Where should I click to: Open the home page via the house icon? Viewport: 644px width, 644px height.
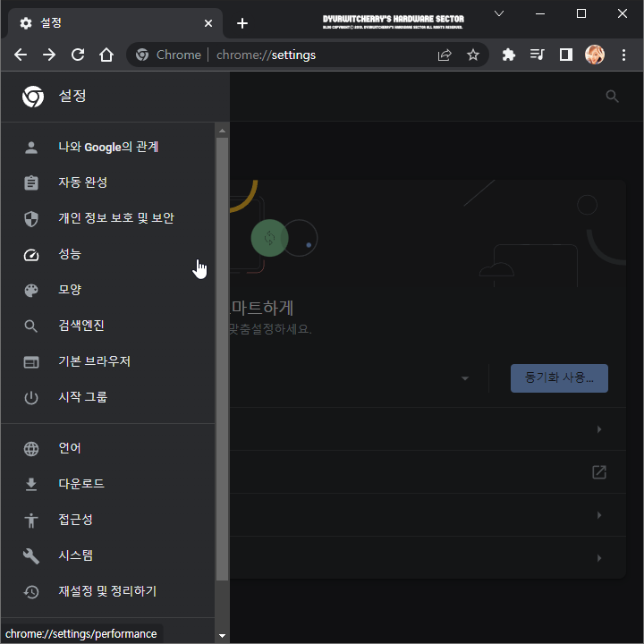pyautogui.click(x=106, y=55)
